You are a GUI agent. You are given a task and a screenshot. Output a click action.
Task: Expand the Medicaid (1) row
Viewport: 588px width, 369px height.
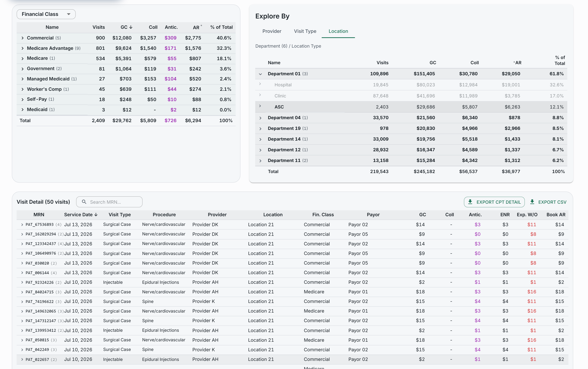click(23, 110)
